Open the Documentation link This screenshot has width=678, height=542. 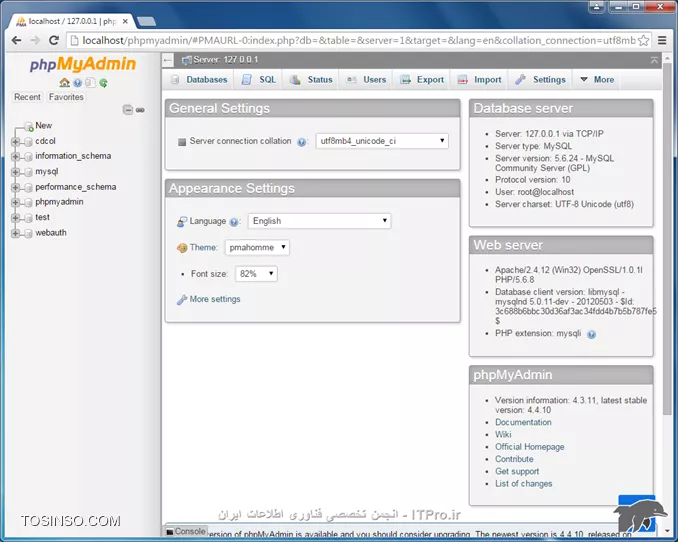(x=523, y=422)
